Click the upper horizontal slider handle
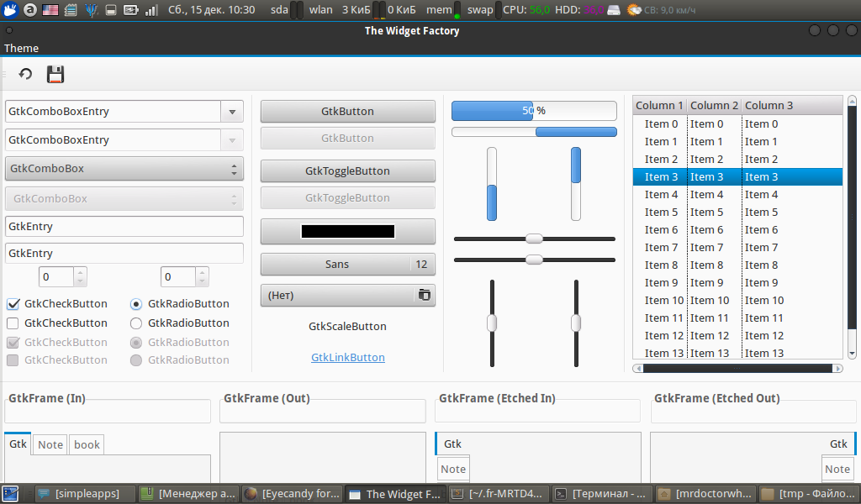Viewport: 861px width, 504px height. pos(534,239)
